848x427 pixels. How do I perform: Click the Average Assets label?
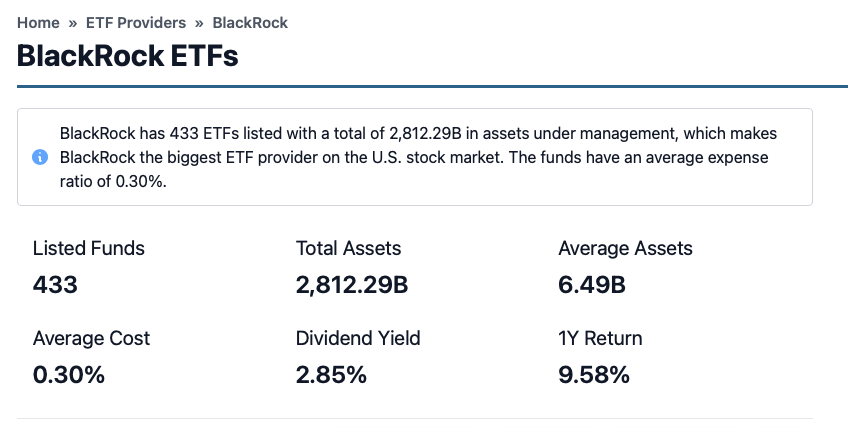(x=625, y=249)
